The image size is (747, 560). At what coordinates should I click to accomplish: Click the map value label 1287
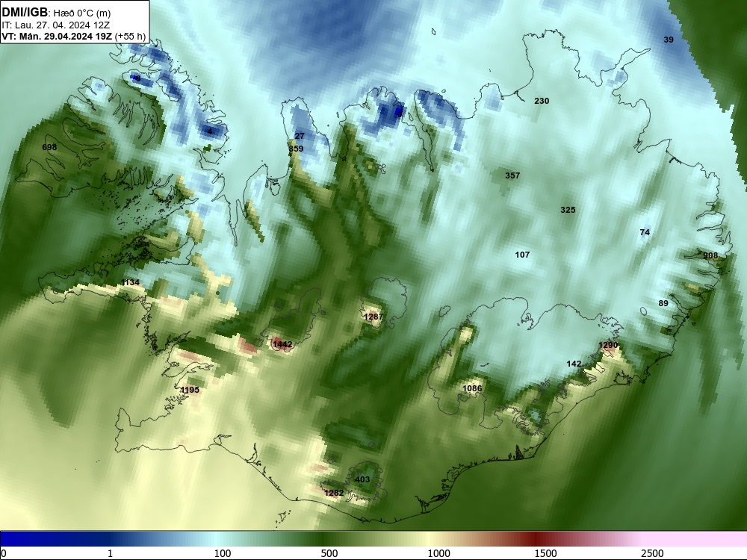[373, 317]
